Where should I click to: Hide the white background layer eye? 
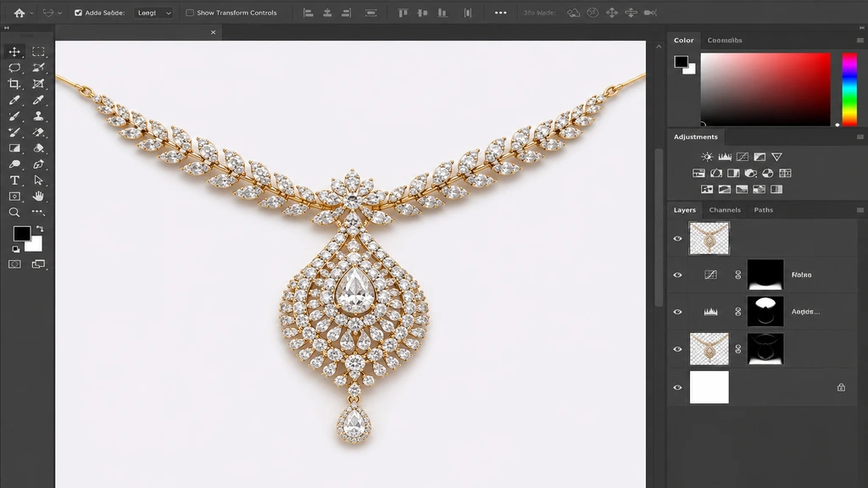(677, 387)
